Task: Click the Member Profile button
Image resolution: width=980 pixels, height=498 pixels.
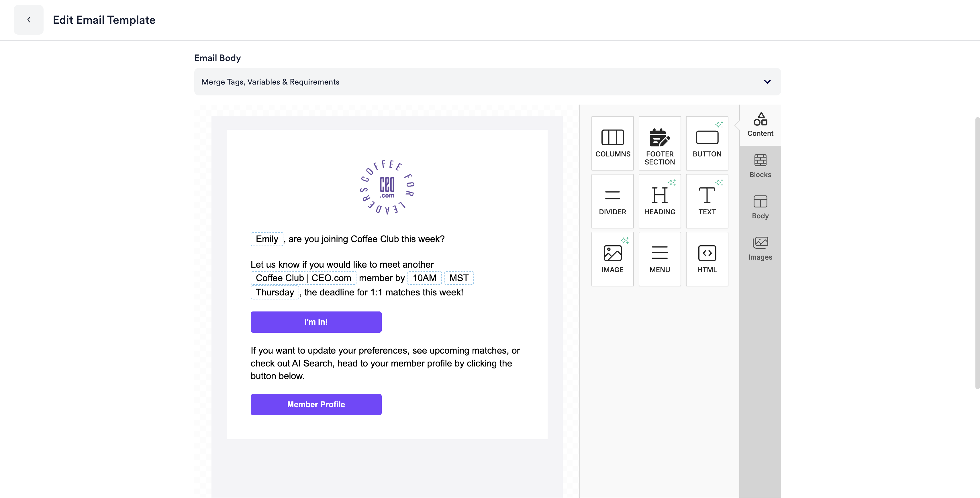Action: [316, 404]
